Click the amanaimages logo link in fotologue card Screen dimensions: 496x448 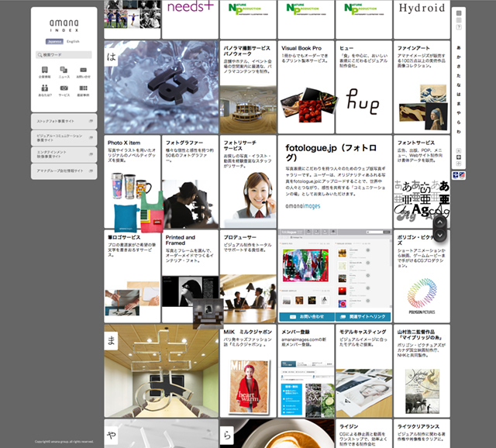pyautogui.click(x=303, y=206)
